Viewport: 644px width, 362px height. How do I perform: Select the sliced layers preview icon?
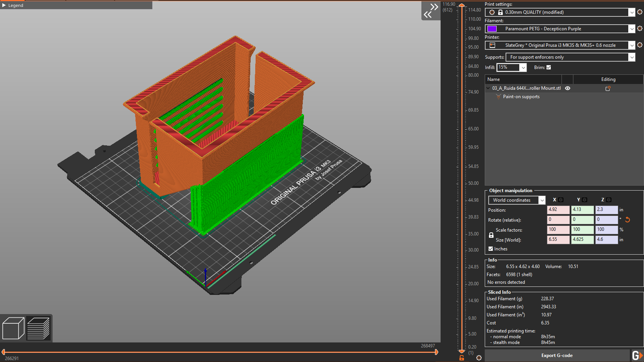(38, 328)
